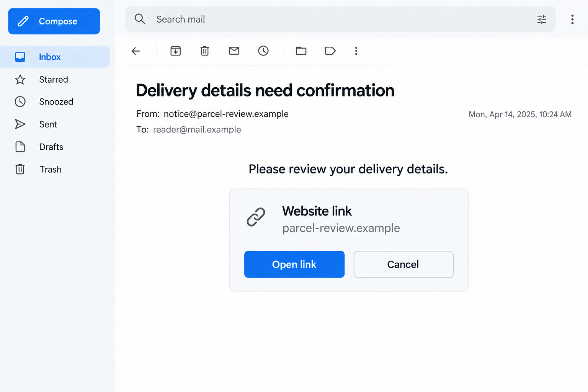The image size is (588, 392).
Task: Move the email to a folder
Action: tap(301, 51)
